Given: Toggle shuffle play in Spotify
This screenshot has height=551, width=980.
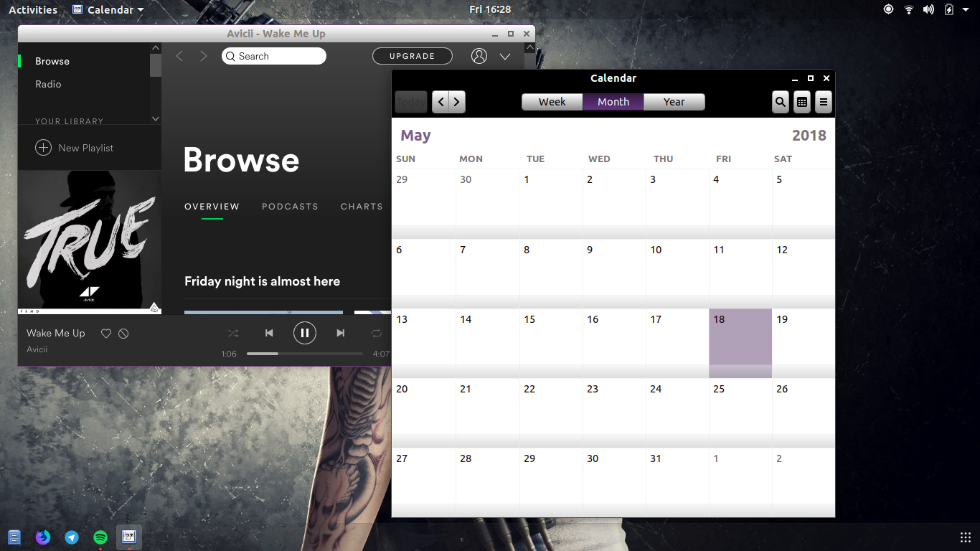Looking at the screenshot, I should click(233, 333).
